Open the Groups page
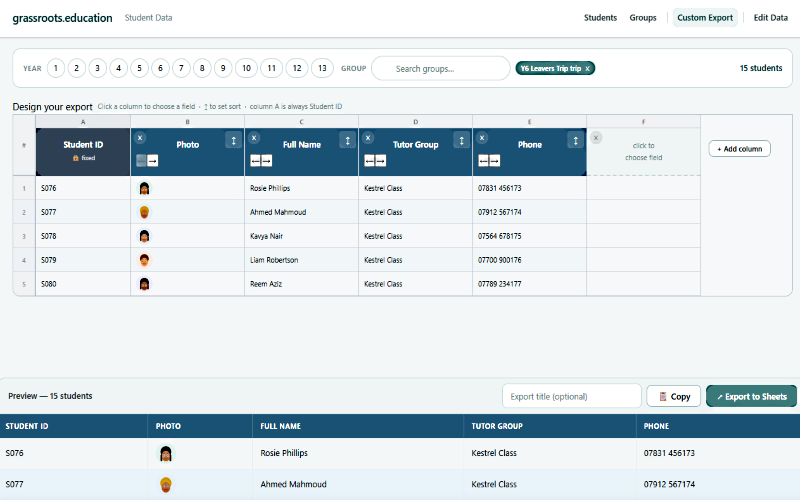 tap(642, 18)
